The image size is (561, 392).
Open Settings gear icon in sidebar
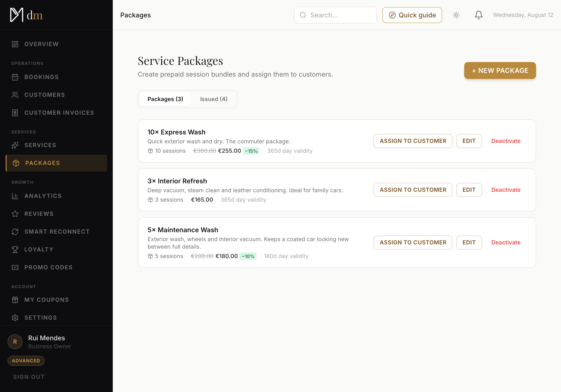click(x=15, y=318)
